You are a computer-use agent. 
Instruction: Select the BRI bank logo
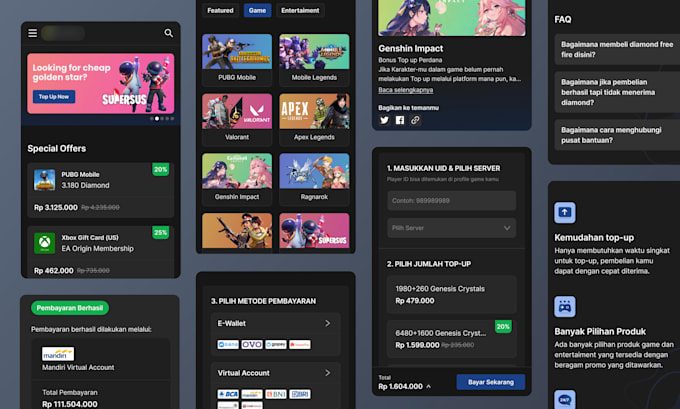(300, 394)
